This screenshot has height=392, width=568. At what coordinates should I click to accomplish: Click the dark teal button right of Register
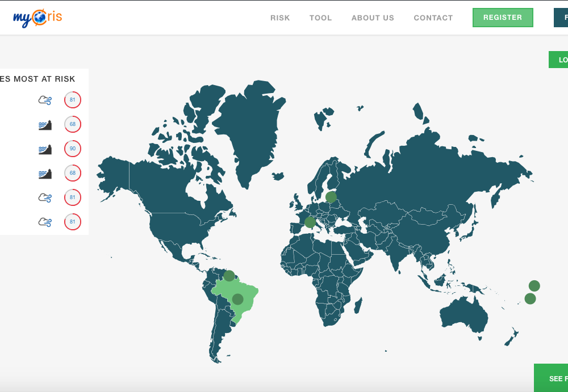[x=561, y=18]
